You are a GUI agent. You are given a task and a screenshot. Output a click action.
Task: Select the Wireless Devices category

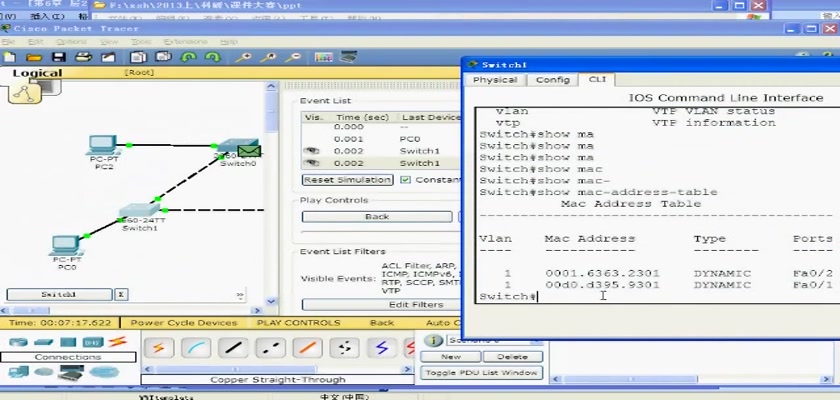pyautogui.click(x=93, y=342)
